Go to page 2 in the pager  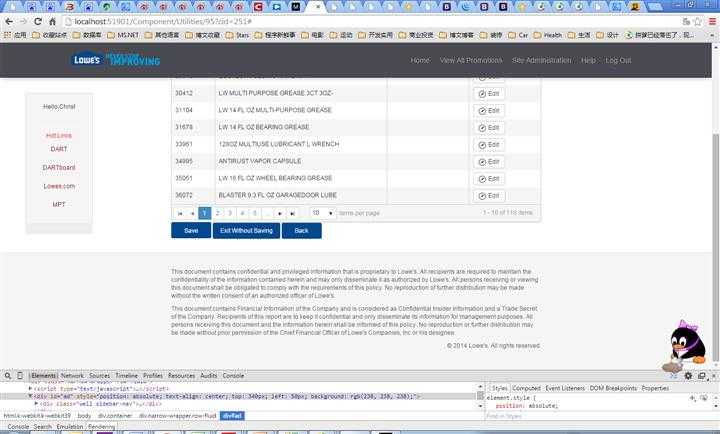[x=217, y=213]
